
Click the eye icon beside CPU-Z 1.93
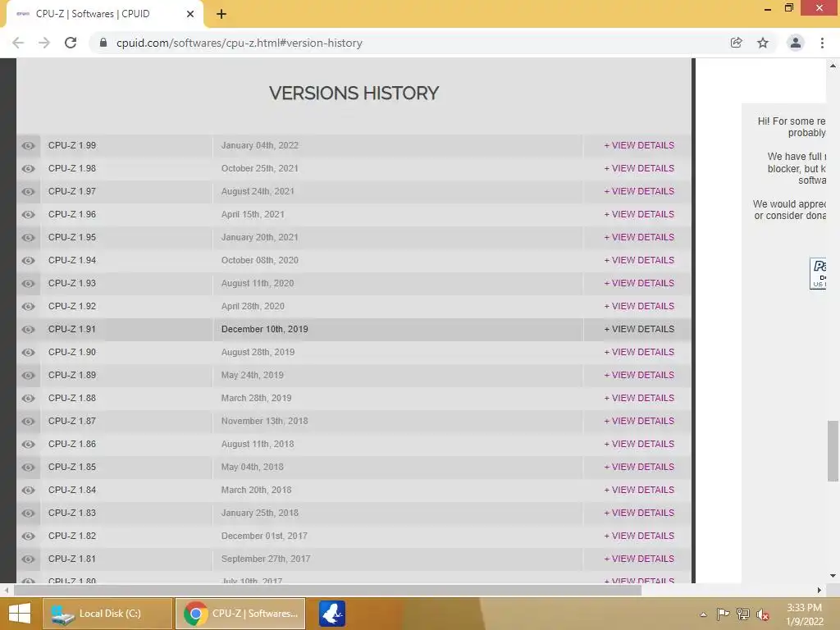[29, 284]
